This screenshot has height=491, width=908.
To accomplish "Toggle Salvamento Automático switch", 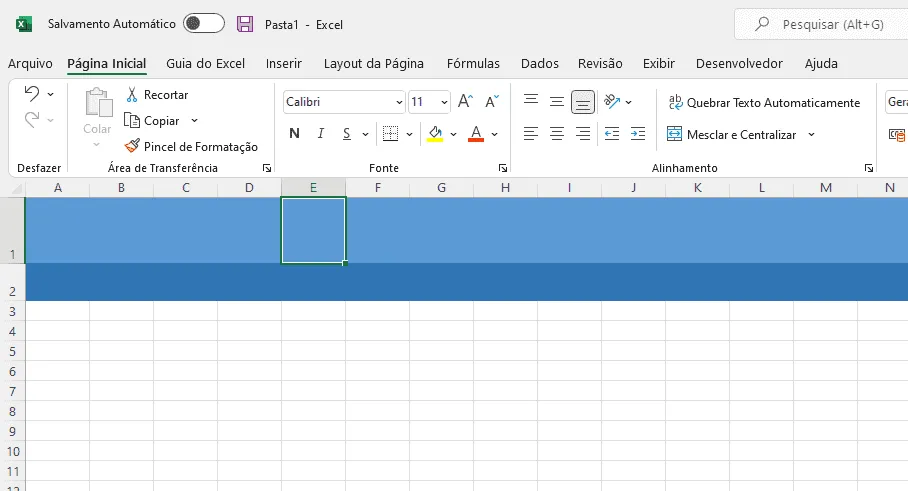I will 204,23.
